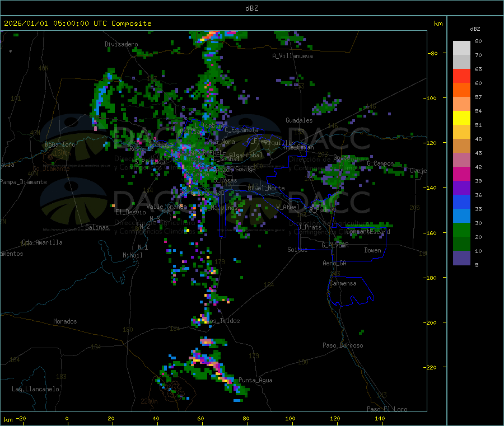This screenshot has height=426, width=504.
Task: Select the 'Cda_Amarilla' label
Action: click(42, 242)
